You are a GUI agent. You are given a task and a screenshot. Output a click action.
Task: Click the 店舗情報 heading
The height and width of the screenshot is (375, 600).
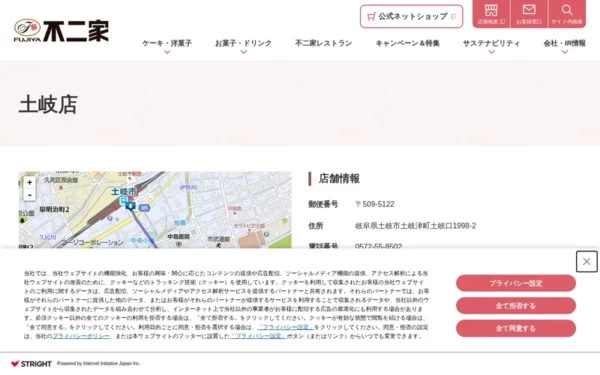(x=339, y=179)
